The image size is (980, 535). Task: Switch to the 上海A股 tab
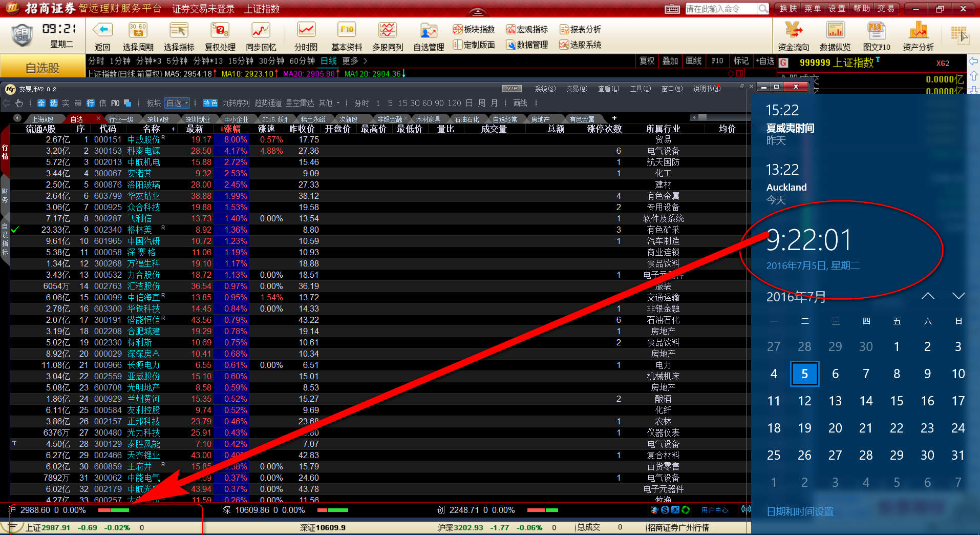[43, 119]
